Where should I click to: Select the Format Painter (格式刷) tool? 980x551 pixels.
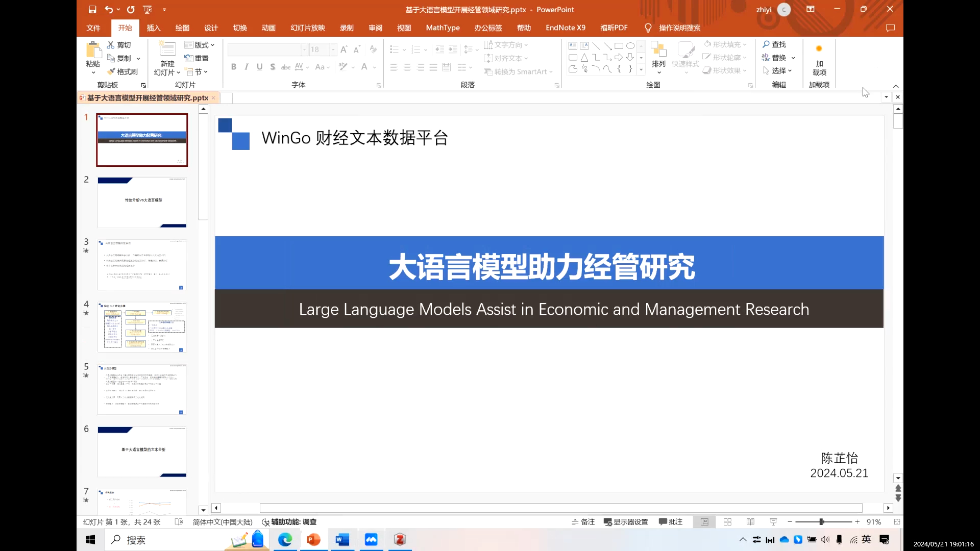click(122, 71)
